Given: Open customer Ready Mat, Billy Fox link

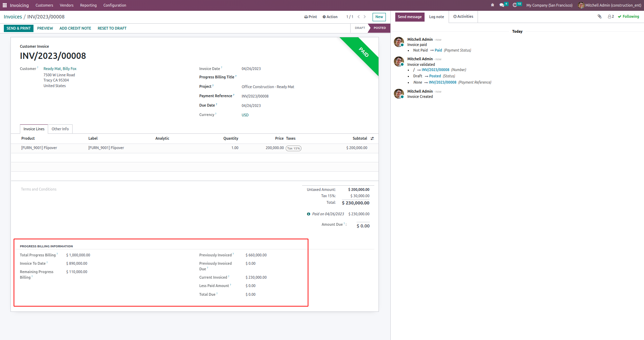Looking at the screenshot, I should pos(60,69).
